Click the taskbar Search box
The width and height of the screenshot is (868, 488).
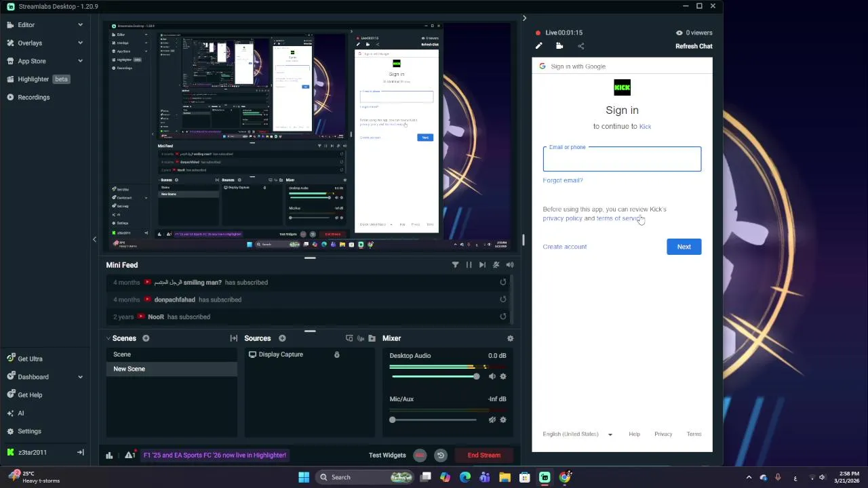(366, 477)
